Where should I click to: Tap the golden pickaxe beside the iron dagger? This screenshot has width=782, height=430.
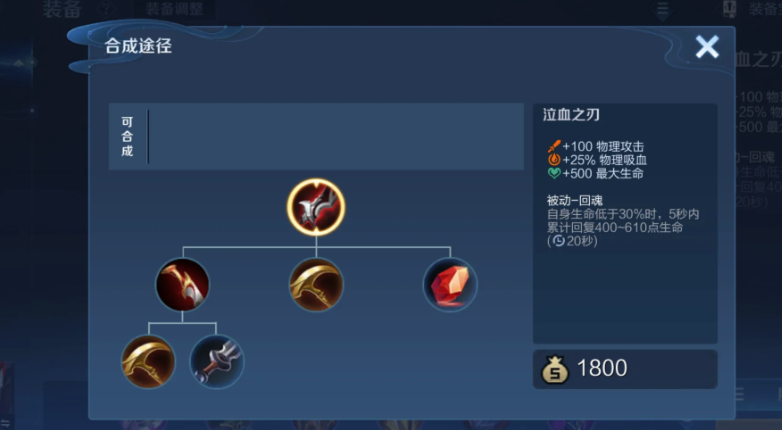click(x=148, y=362)
